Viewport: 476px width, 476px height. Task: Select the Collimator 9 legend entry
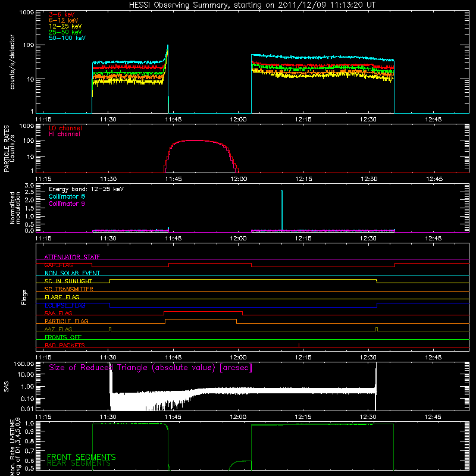pos(67,203)
